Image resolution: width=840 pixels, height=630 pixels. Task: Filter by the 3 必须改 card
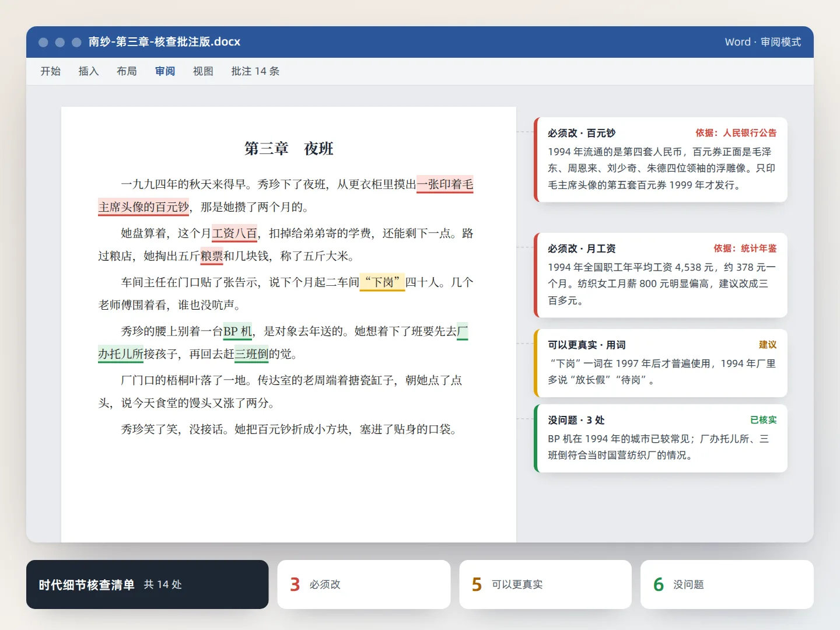[364, 584]
